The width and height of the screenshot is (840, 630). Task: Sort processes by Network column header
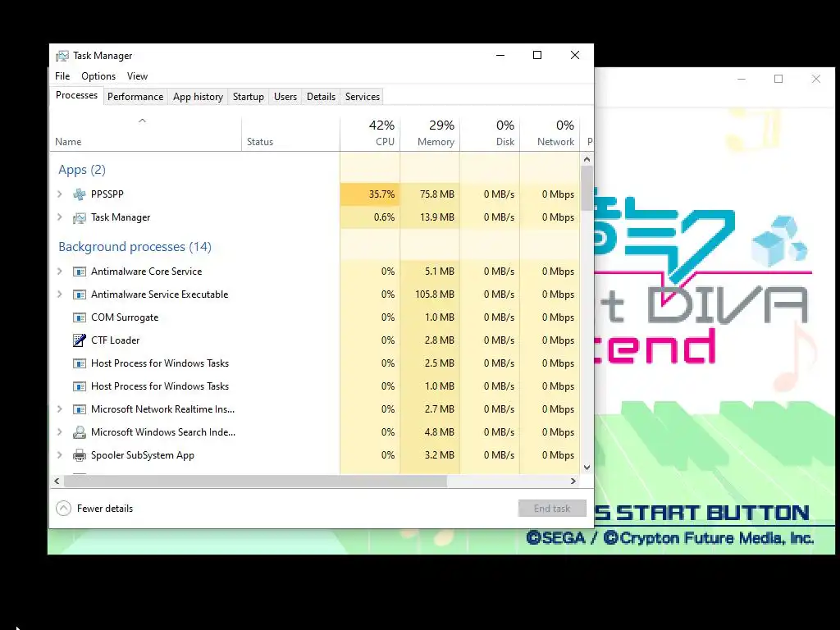pyautogui.click(x=550, y=134)
